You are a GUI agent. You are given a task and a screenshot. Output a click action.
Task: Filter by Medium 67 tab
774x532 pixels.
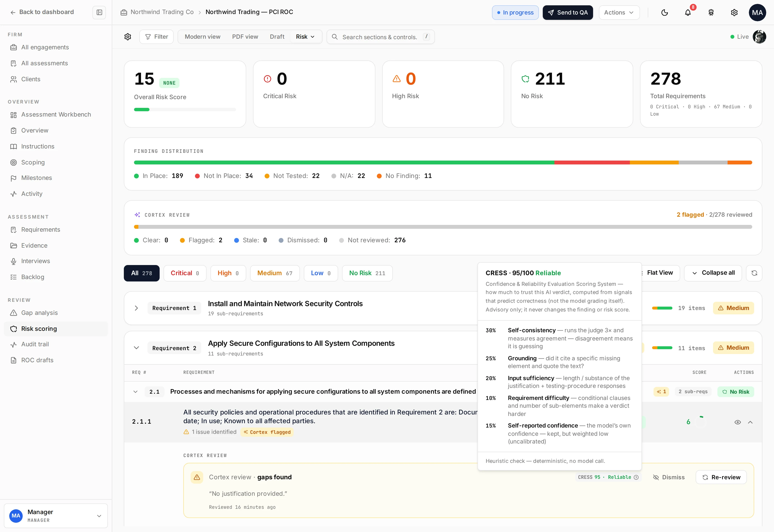pos(275,273)
